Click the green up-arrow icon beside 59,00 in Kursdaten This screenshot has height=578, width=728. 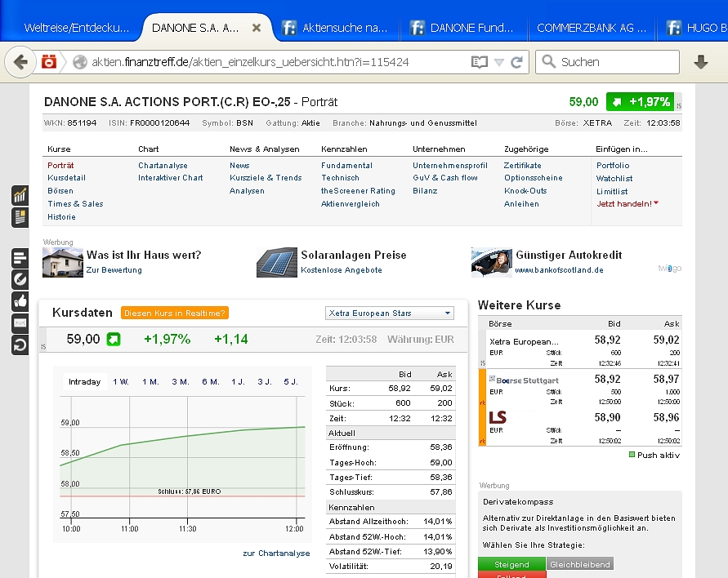[x=114, y=339]
